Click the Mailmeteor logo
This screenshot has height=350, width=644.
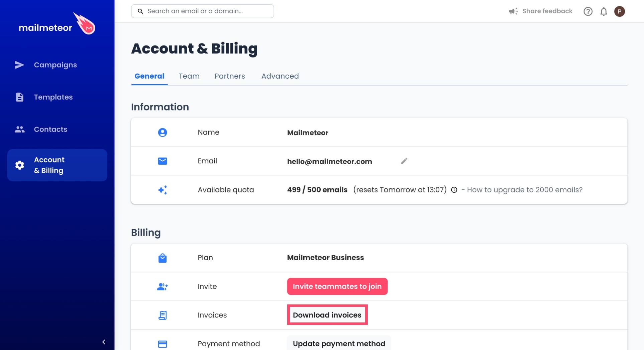pos(57,24)
